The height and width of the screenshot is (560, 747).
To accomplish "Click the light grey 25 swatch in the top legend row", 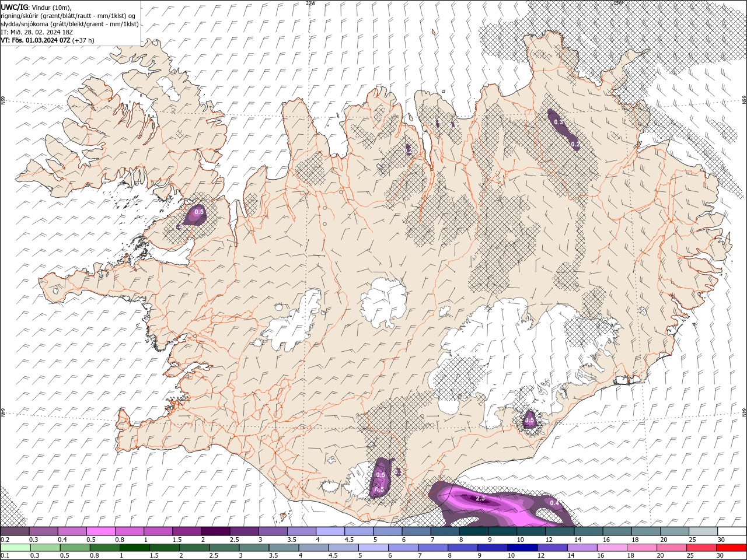I will click(x=703, y=531).
